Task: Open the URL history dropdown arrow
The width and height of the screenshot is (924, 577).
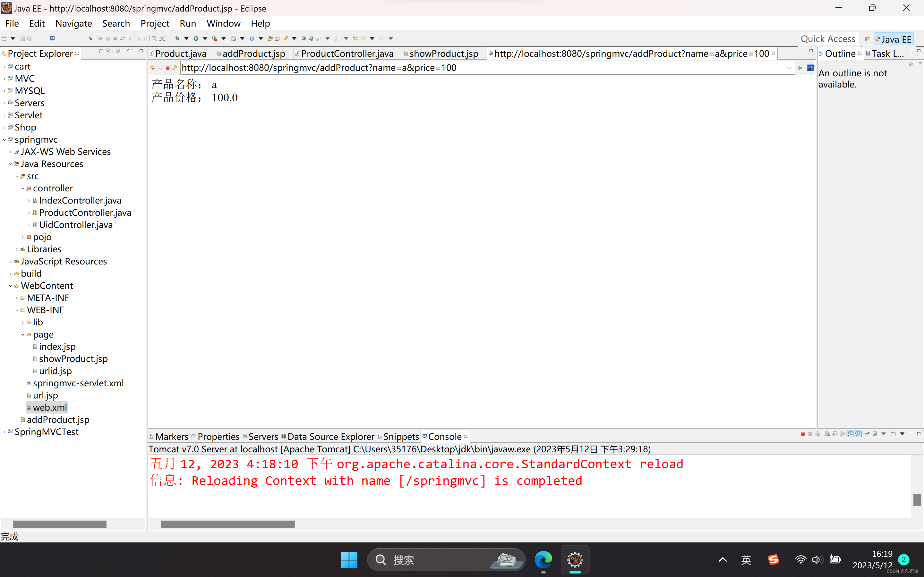Action: tap(789, 68)
